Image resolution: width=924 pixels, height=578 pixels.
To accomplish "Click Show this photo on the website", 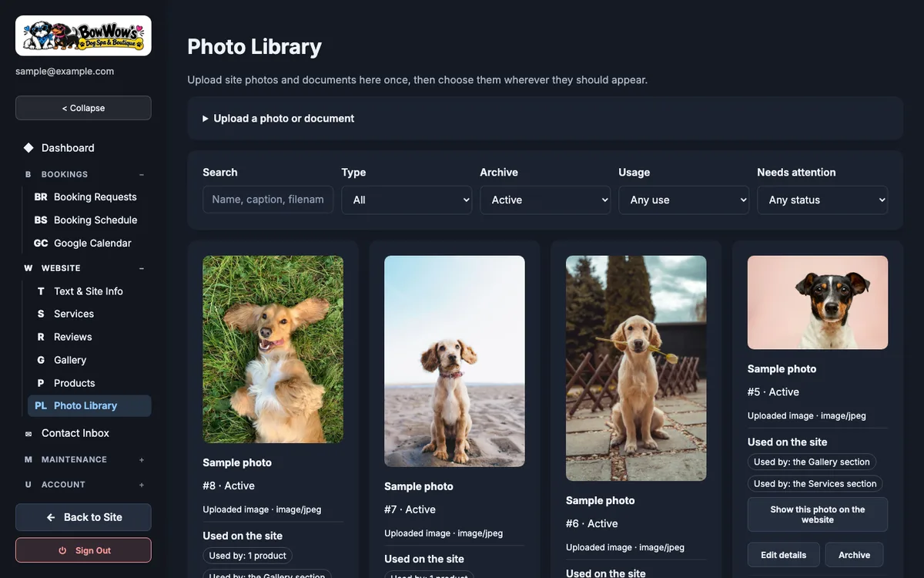I will [818, 515].
